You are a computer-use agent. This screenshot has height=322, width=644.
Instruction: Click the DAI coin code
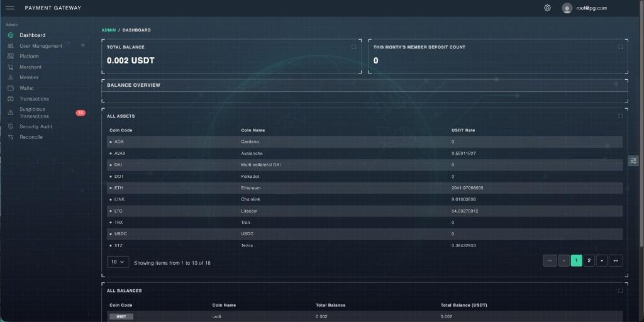click(x=118, y=165)
